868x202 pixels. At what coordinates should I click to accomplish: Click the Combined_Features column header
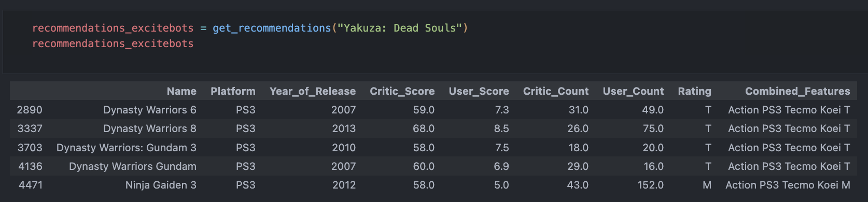(x=797, y=91)
